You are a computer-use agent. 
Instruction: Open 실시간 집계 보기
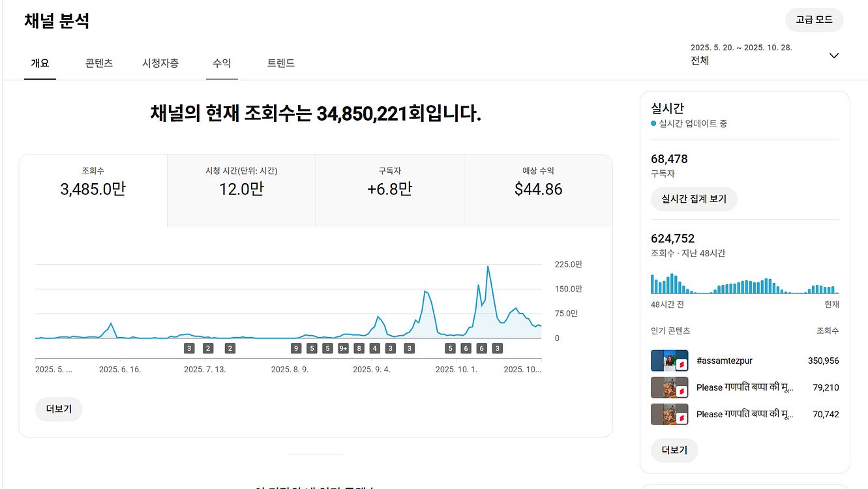click(694, 199)
